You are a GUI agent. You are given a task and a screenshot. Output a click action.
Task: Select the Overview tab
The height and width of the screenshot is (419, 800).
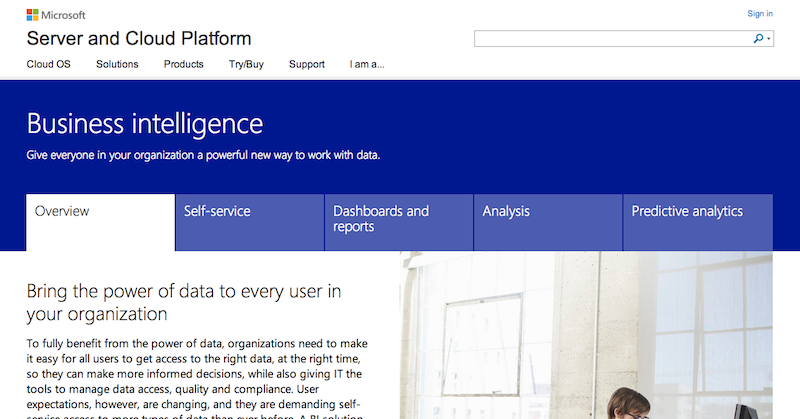pyautogui.click(x=101, y=222)
